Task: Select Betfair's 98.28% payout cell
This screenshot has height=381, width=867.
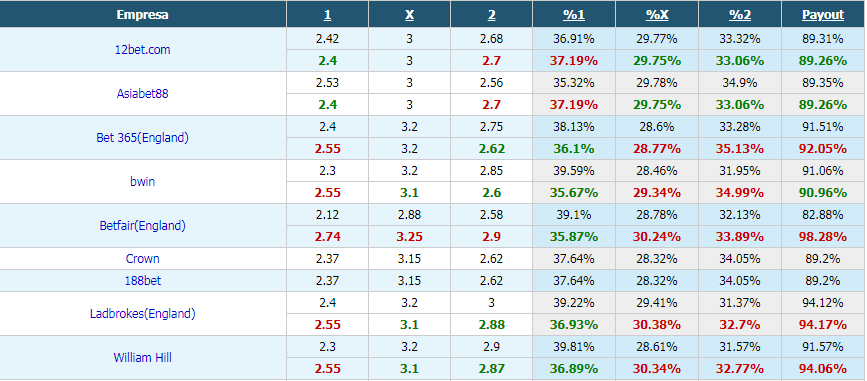Action: click(x=823, y=237)
